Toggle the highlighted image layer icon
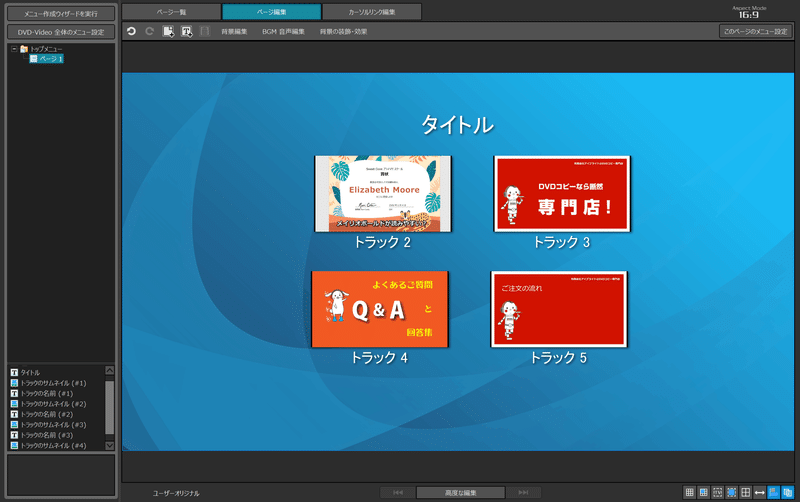Image resolution: width=800 pixels, height=502 pixels. click(x=773, y=492)
